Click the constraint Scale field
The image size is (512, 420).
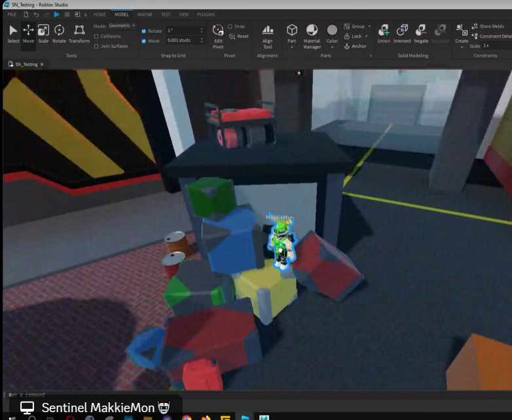pyautogui.click(x=496, y=46)
